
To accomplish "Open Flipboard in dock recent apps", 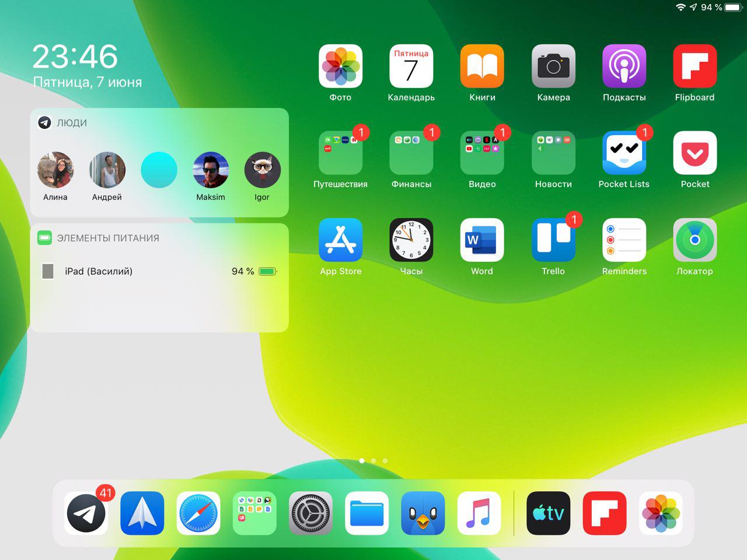I will (605, 513).
